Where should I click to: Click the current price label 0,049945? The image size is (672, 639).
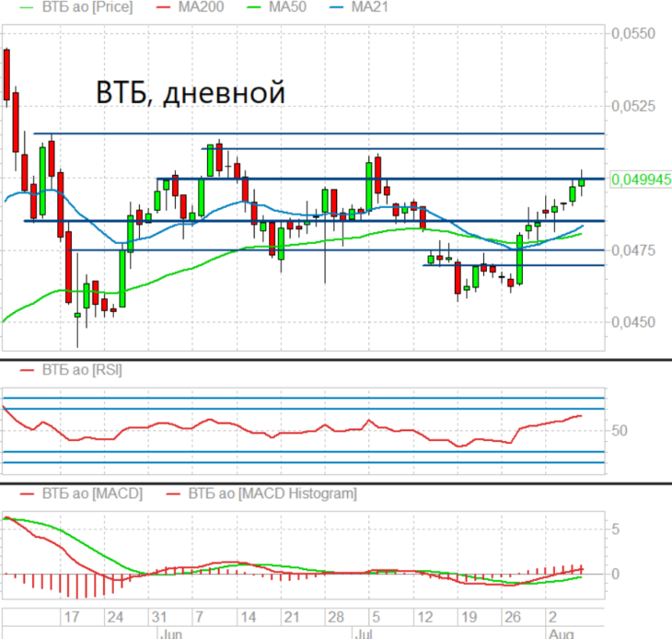tap(641, 180)
